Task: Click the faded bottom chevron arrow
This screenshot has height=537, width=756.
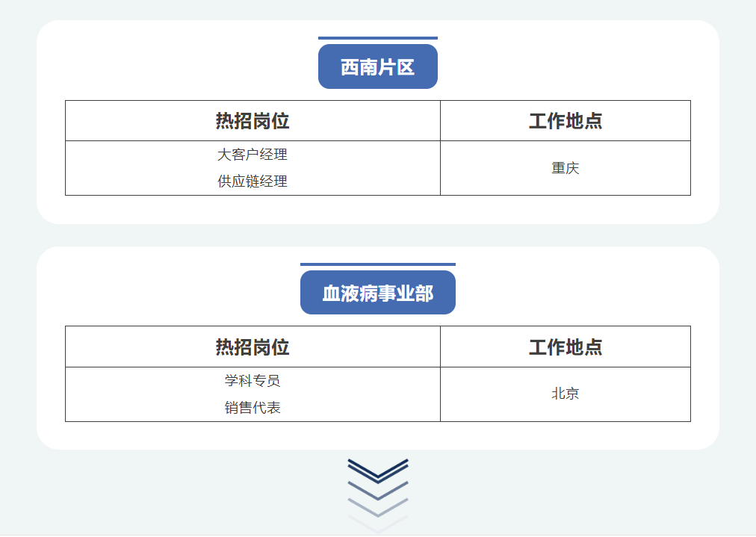Action: click(x=378, y=524)
